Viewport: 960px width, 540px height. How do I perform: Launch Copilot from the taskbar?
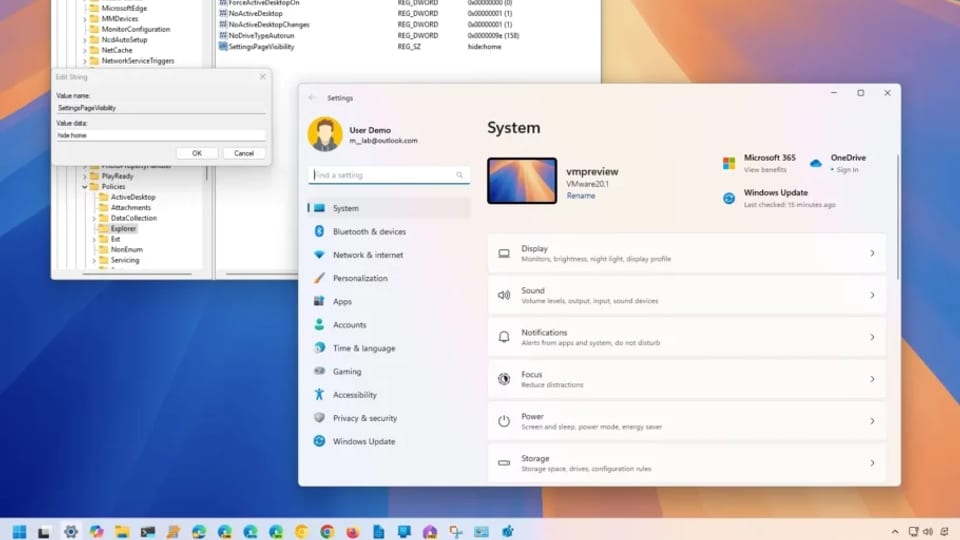click(97, 531)
